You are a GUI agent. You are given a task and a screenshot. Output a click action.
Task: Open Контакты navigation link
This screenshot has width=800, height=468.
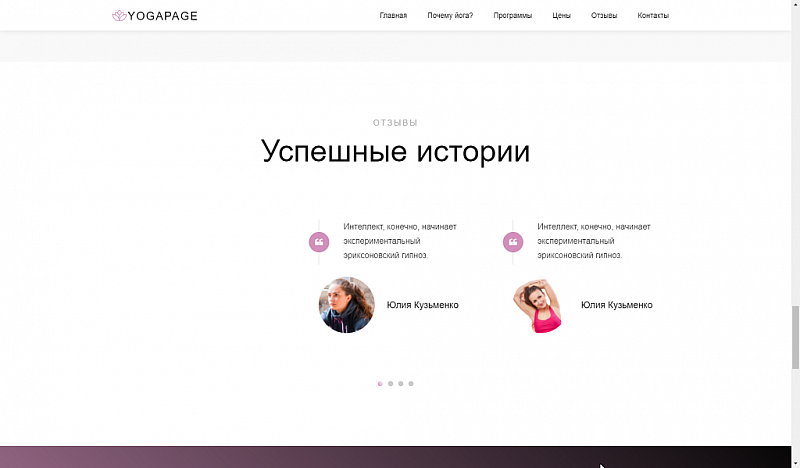point(653,15)
